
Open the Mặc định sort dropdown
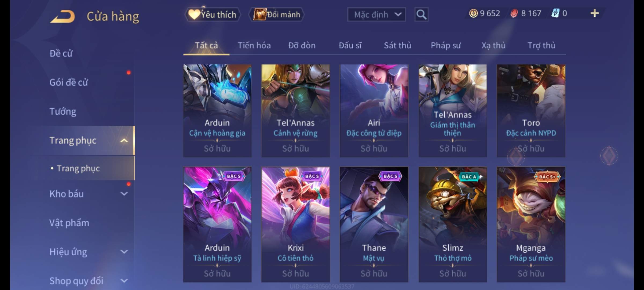tap(376, 15)
